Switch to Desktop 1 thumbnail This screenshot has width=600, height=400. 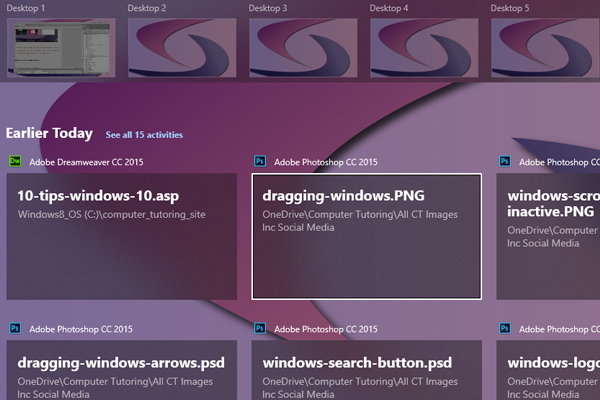61,48
